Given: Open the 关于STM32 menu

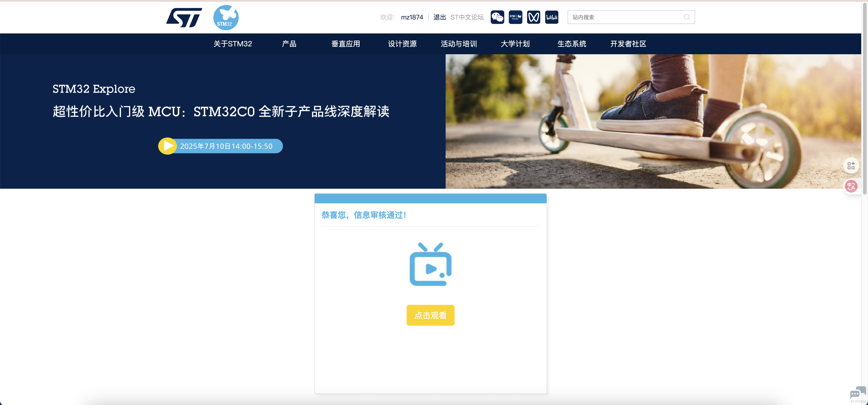Looking at the screenshot, I should 233,44.
